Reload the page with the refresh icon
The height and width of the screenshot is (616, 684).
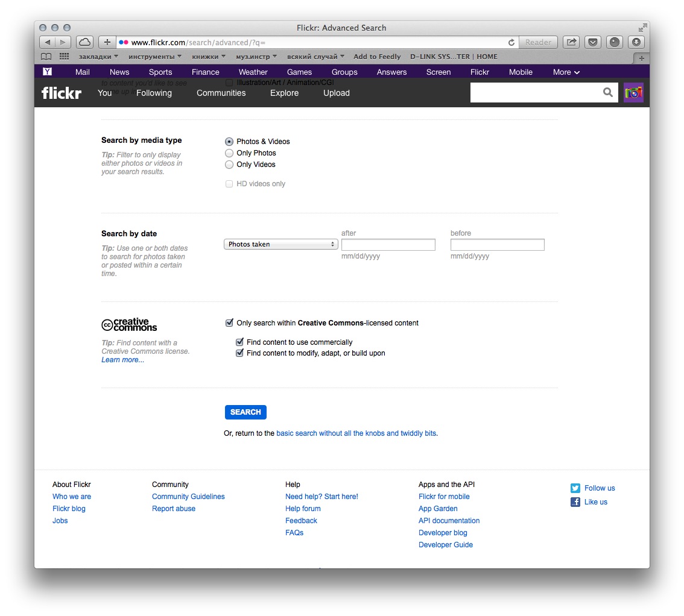511,42
